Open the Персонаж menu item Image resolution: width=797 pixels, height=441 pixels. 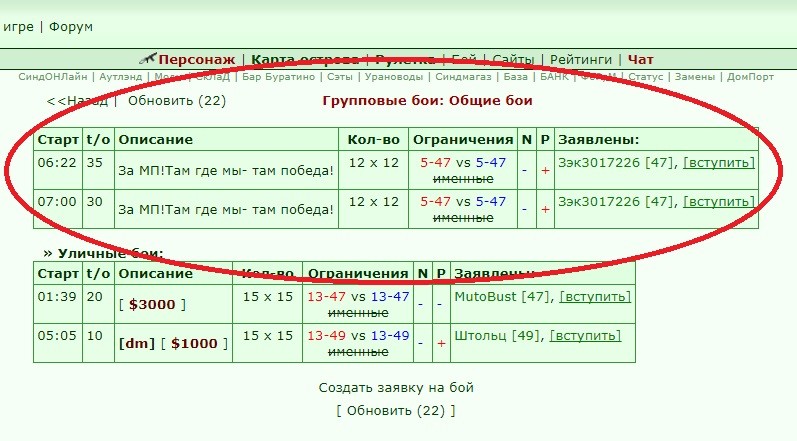click(197, 60)
